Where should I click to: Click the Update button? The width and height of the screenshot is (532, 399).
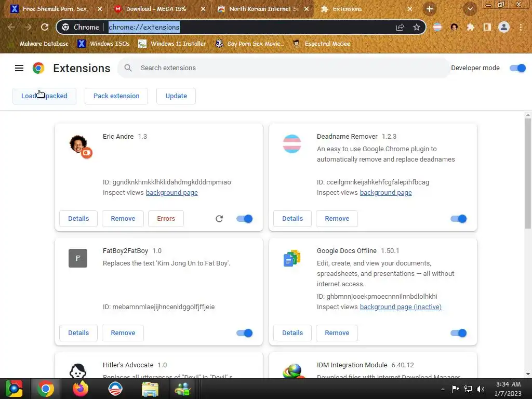click(x=176, y=96)
